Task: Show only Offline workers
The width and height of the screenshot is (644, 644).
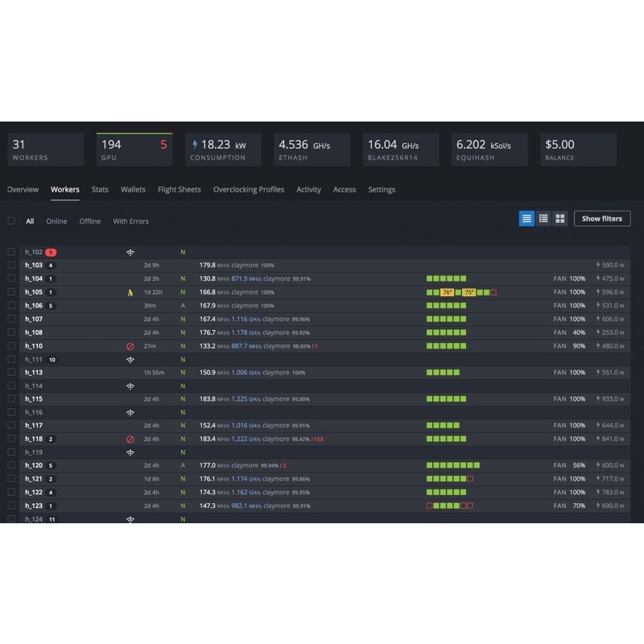Action: point(90,221)
